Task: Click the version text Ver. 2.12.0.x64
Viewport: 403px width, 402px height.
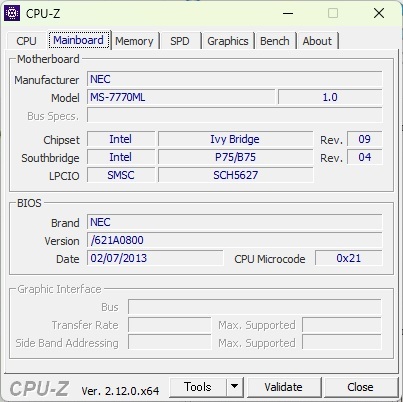Action: 120,391
